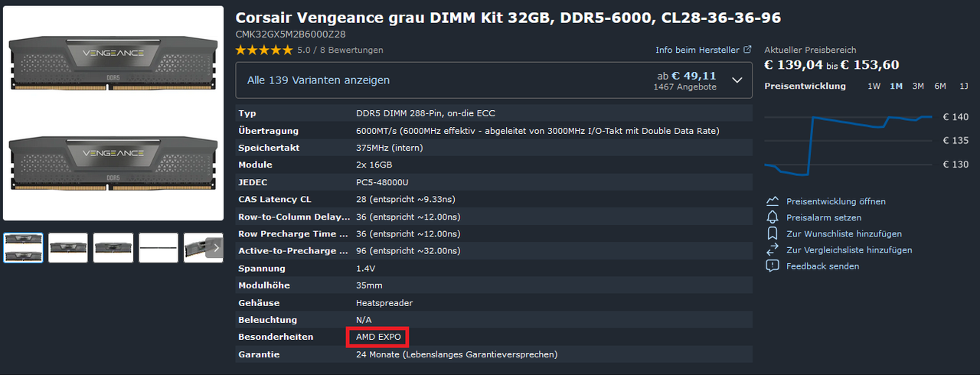This screenshot has width=980, height=375.
Task: Click Zur Wunschliste hinzufügen
Action: [844, 233]
